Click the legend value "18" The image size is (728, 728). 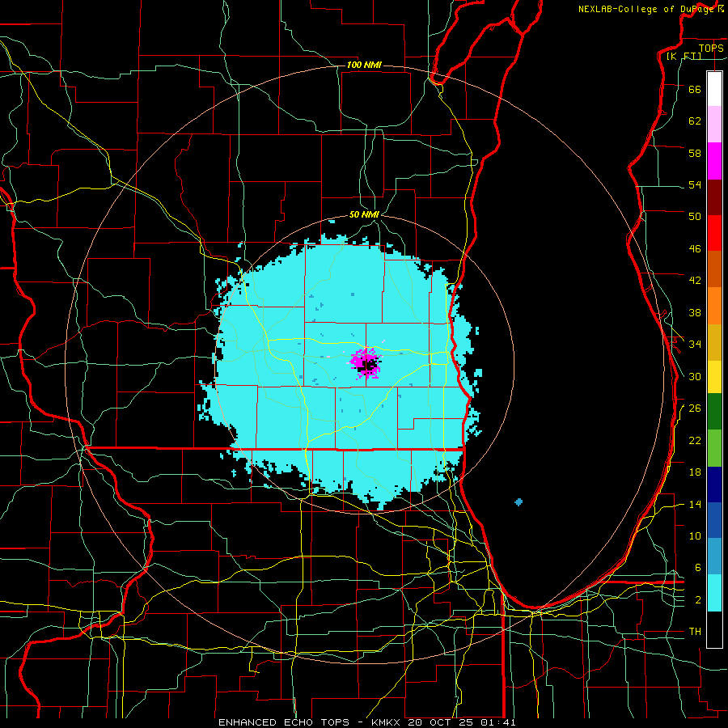[695, 472]
